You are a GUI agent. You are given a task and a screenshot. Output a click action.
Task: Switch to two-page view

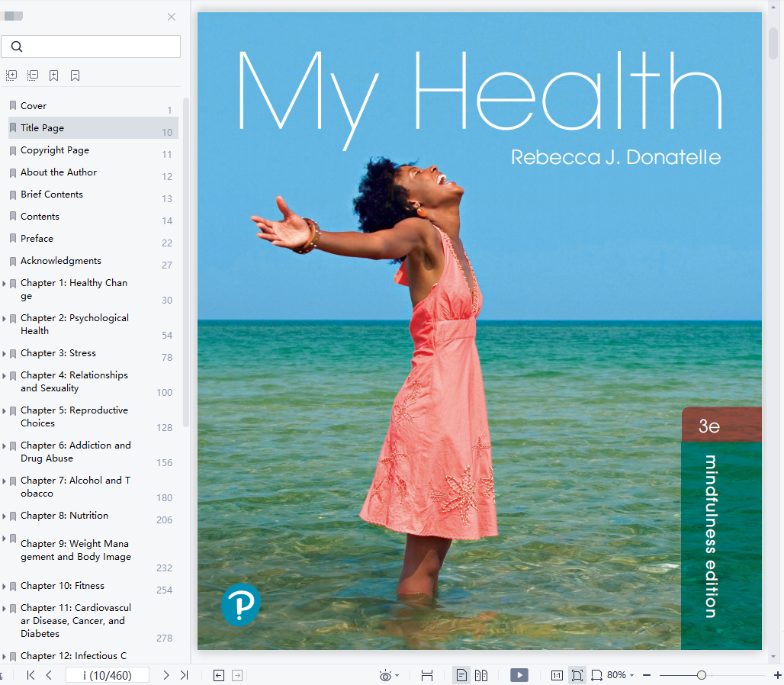[481, 676]
